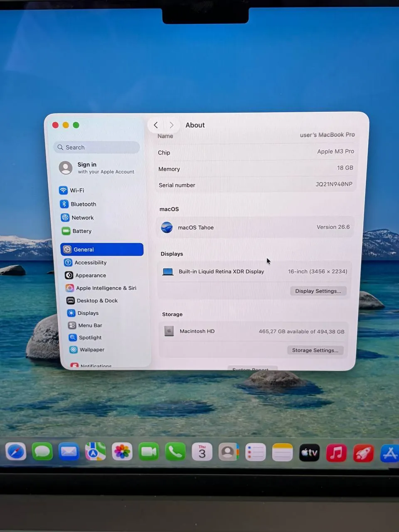Open Launchpad rocket app from the Dock
This screenshot has width=399, height=532.
(x=363, y=453)
